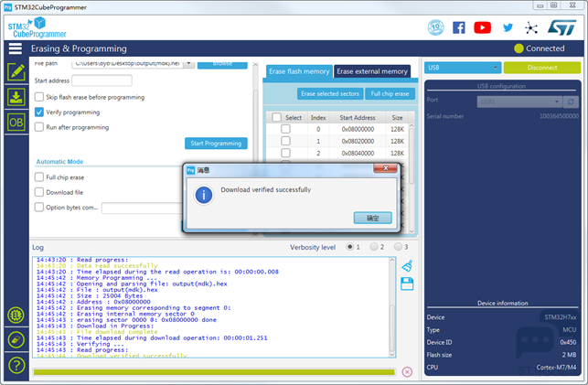Open the Facebook link icon
588x385 pixels.
pos(459,27)
